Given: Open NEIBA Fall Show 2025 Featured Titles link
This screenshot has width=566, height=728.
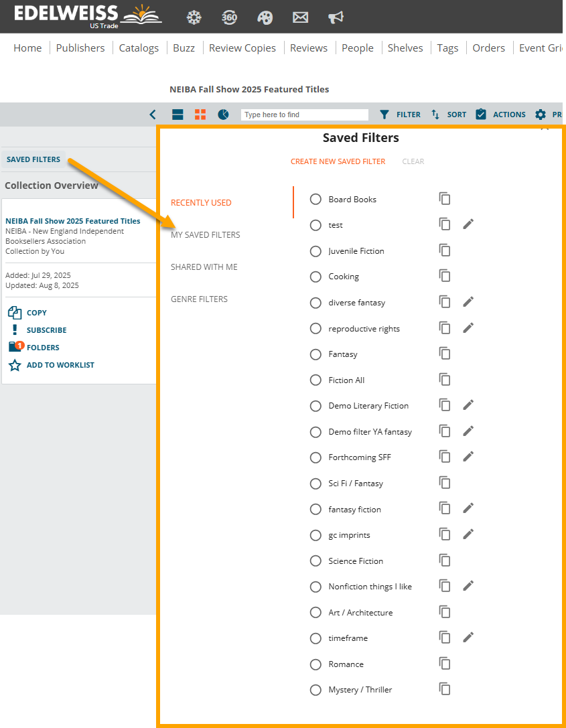Looking at the screenshot, I should tap(73, 221).
